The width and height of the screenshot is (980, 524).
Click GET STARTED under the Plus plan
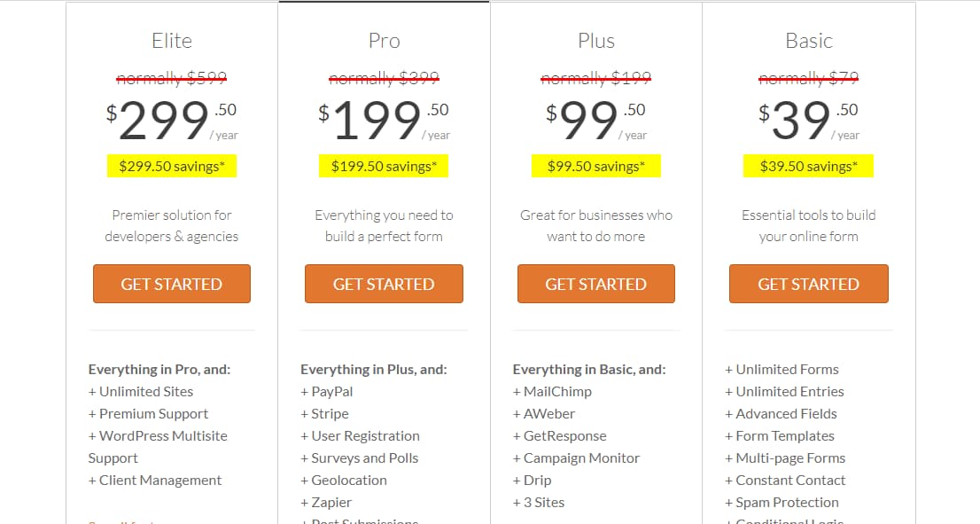click(595, 284)
